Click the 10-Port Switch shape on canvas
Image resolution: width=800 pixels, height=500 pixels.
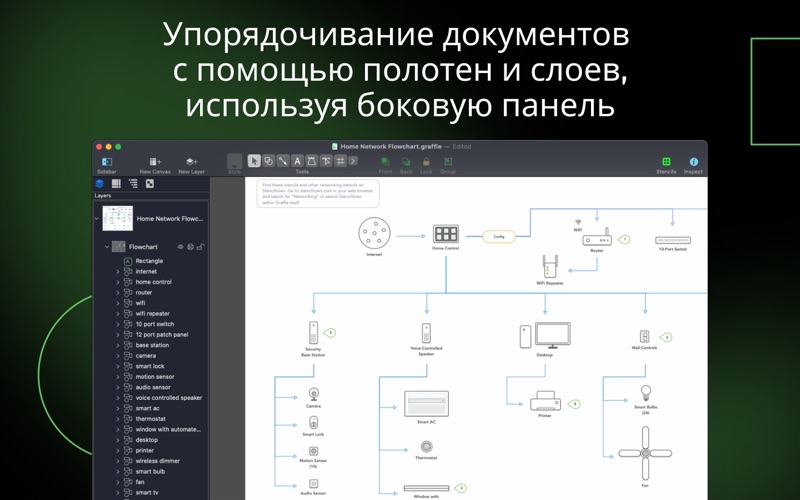[x=673, y=240]
